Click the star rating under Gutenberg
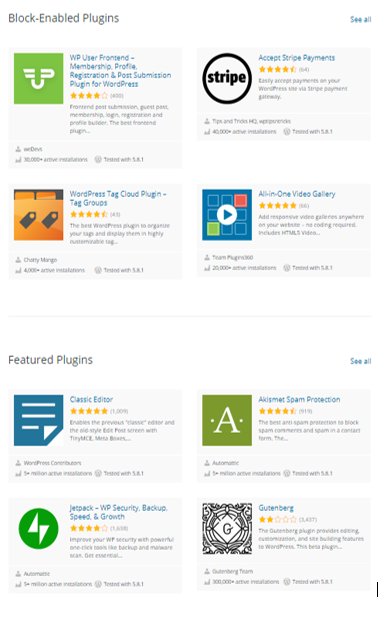Screen dimensions: 384x622 coord(278,519)
